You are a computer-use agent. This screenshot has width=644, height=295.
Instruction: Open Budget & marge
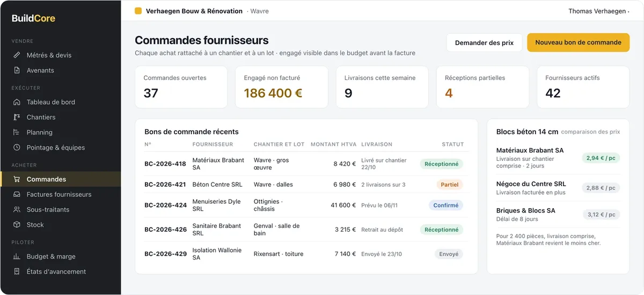[x=60, y=256]
